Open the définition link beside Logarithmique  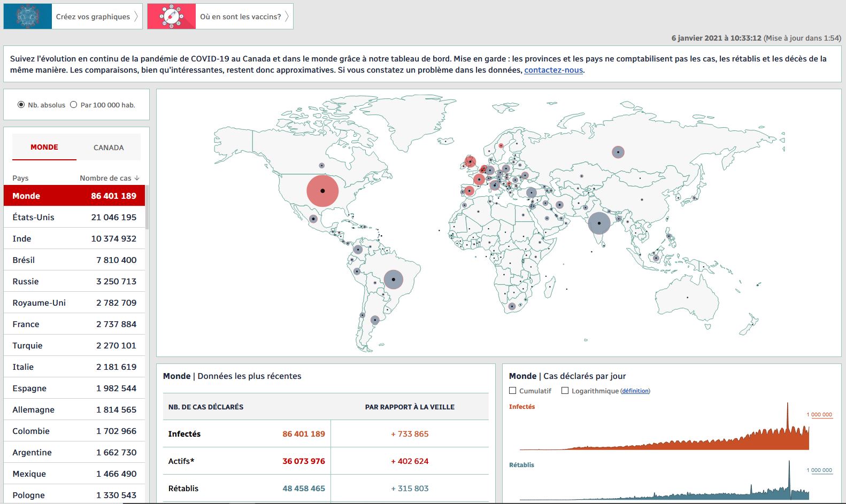pos(635,391)
